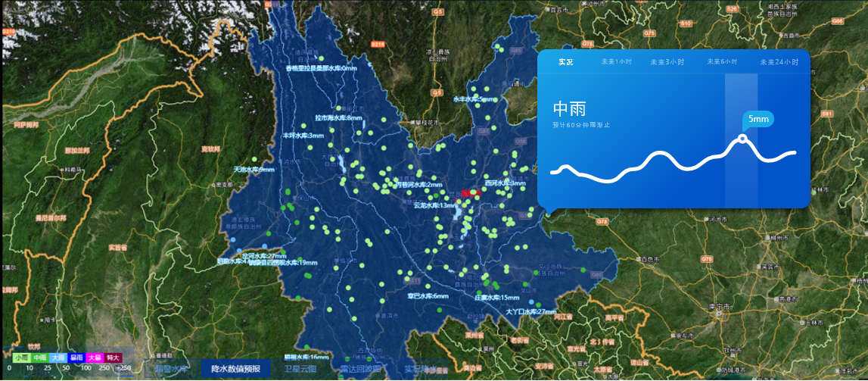
Task: Click the 大暴 magenta legend swatch
Action: (x=95, y=357)
